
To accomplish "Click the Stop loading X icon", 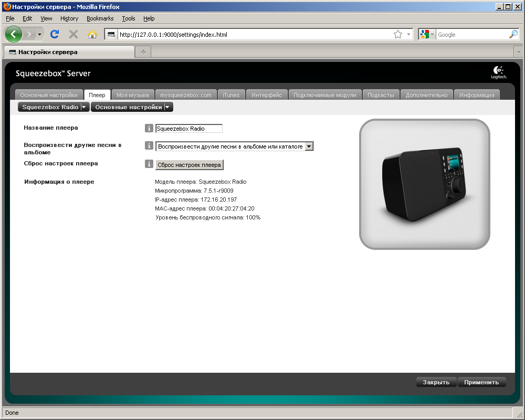I will 73,34.
